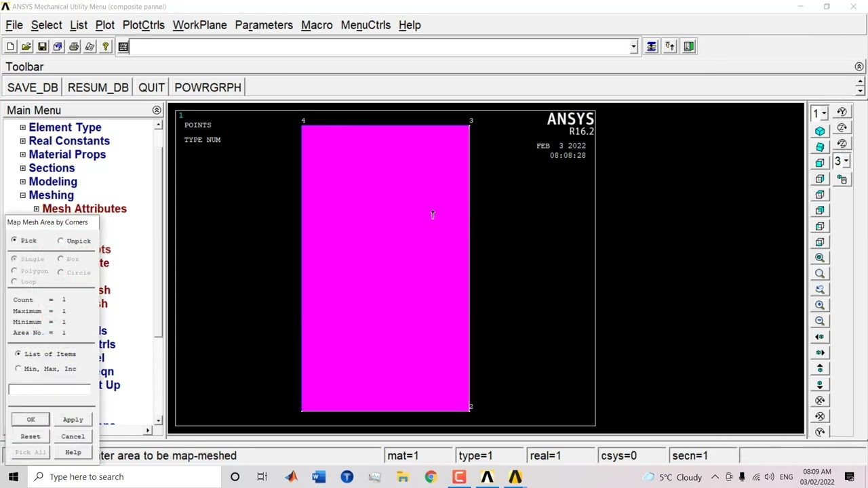Expand the Real Constants tree node
Viewport: 868px width, 488px height.
[23, 141]
